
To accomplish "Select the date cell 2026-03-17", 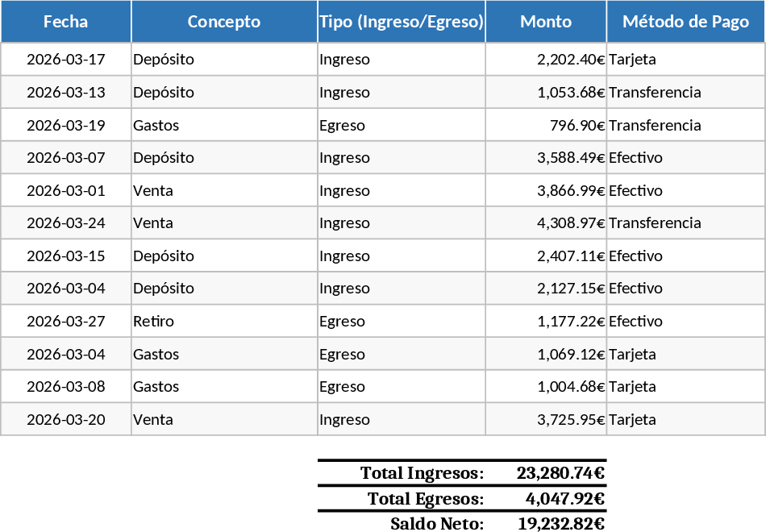I will 66,60.
